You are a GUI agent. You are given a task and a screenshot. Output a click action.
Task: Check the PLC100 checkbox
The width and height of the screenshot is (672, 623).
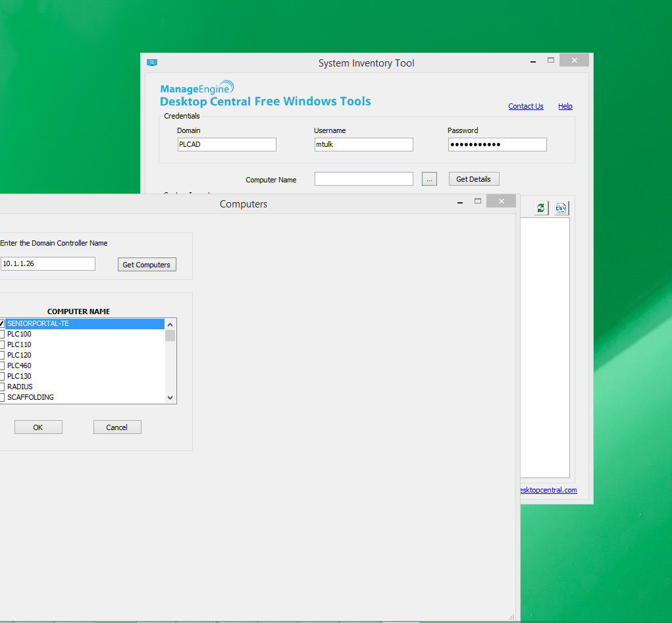(2, 334)
